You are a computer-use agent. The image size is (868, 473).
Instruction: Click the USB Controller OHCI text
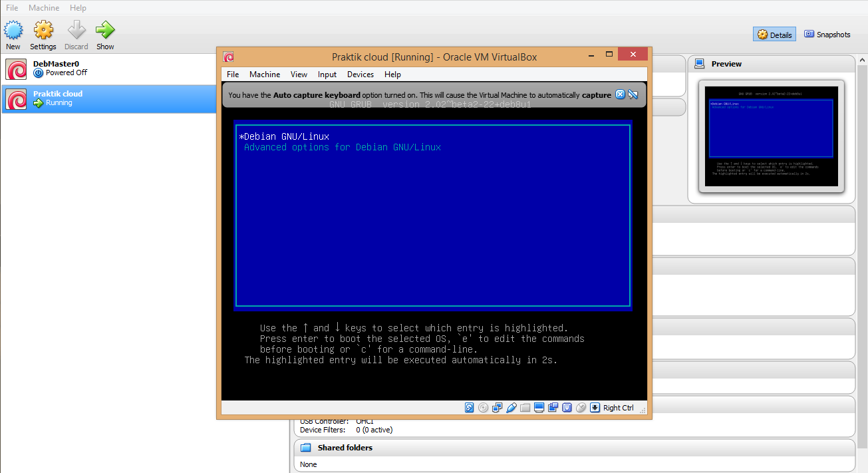[x=337, y=421]
